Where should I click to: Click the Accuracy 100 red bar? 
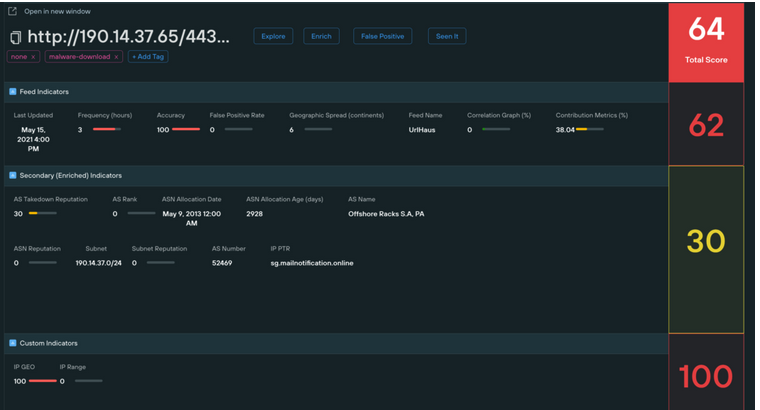pos(185,129)
